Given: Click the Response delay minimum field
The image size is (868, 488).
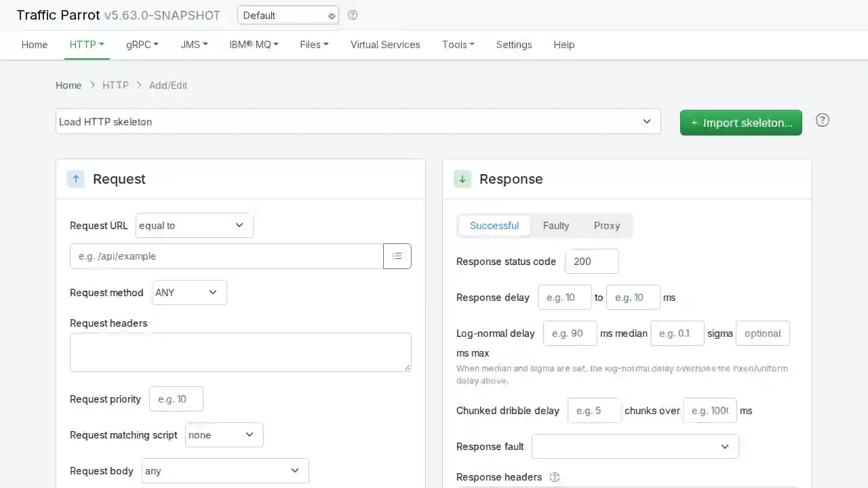Looking at the screenshot, I should (565, 298).
